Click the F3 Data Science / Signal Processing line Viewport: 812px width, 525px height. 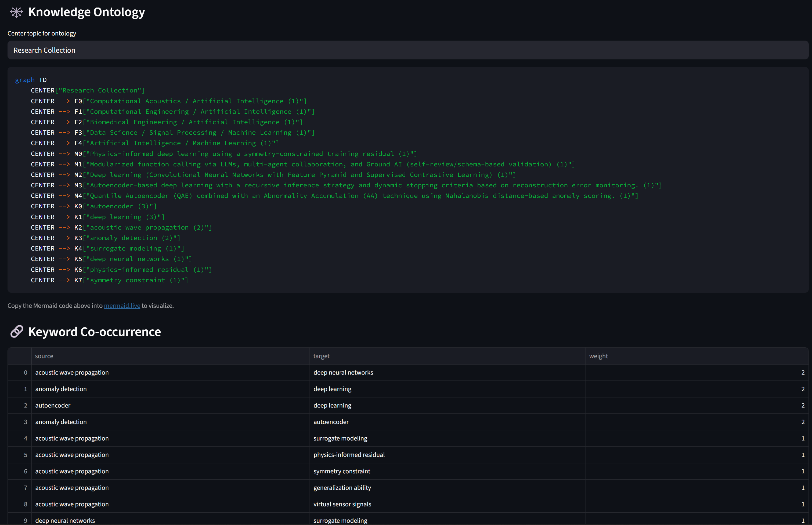[x=173, y=133]
